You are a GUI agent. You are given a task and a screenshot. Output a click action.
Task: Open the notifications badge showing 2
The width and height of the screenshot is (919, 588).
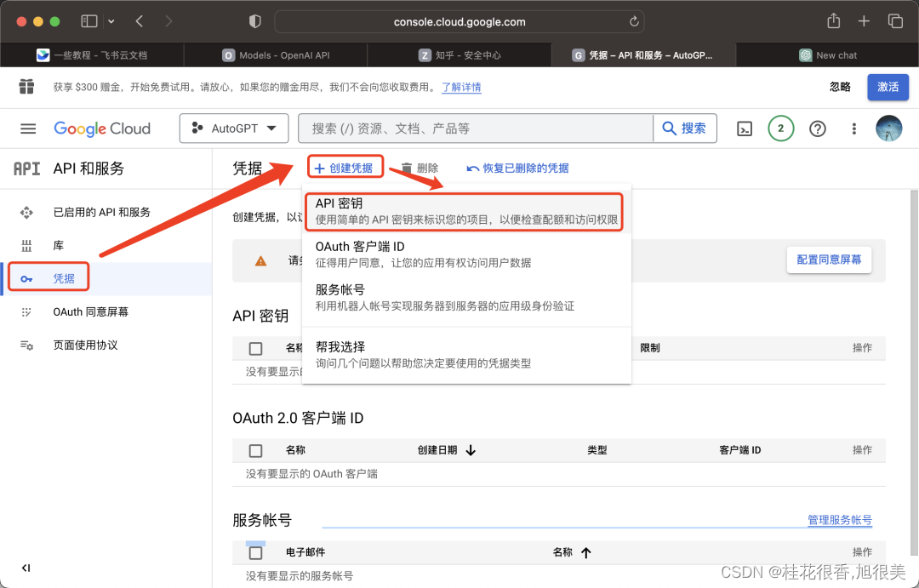[x=780, y=128]
